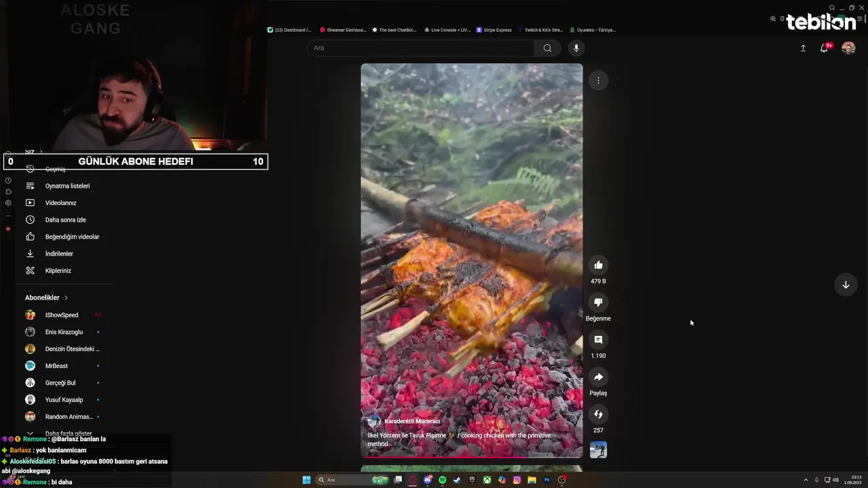
Task: Open İndirilenler in sidebar
Action: click(59, 253)
